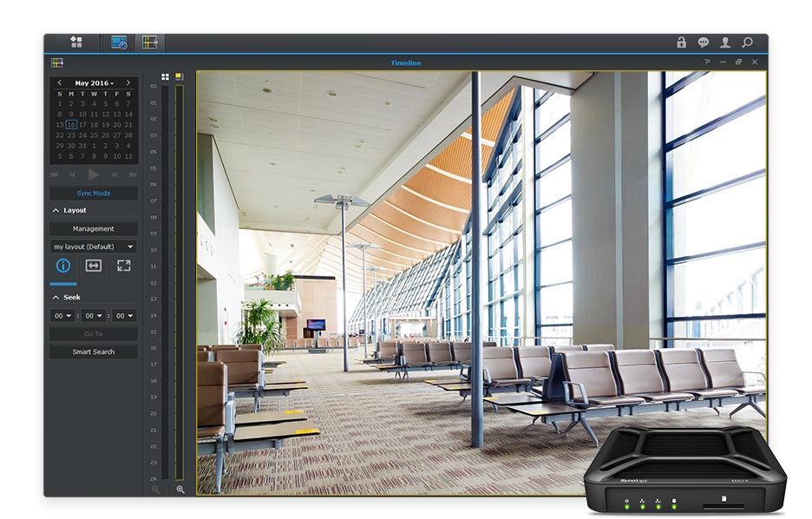Step to the next frame
The height and width of the screenshot is (519, 812).
pos(115,175)
